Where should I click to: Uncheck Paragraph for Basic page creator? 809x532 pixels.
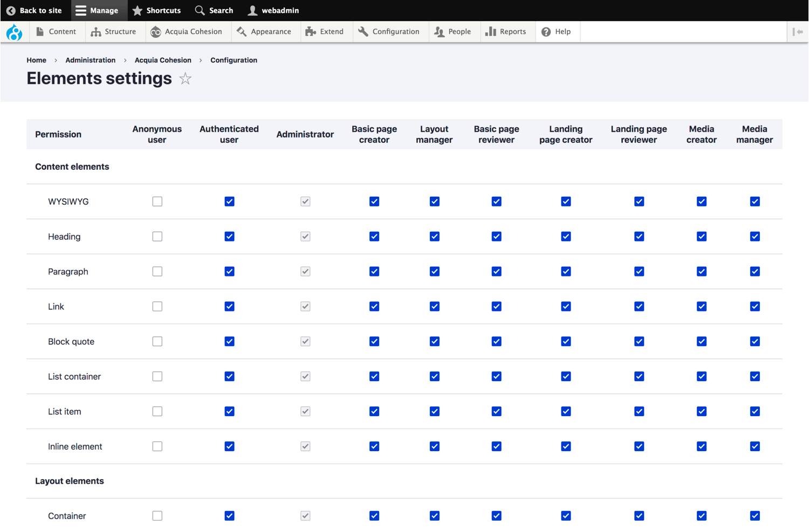(x=374, y=272)
